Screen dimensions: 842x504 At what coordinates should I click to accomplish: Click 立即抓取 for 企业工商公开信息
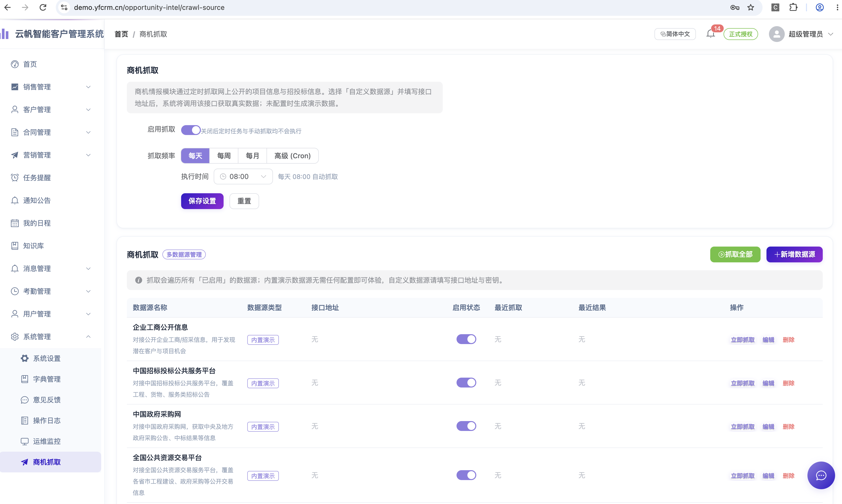click(x=743, y=340)
